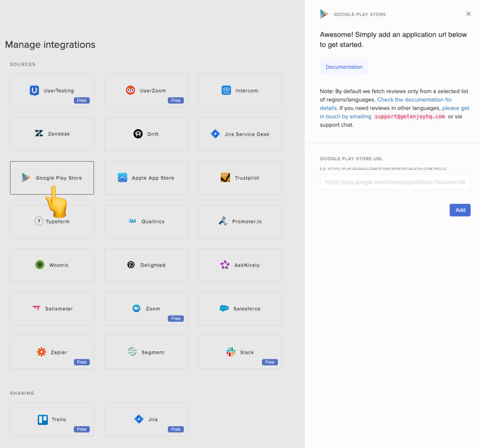Select the 'Delighted' card label
The width and height of the screenshot is (481, 448).
153,265
